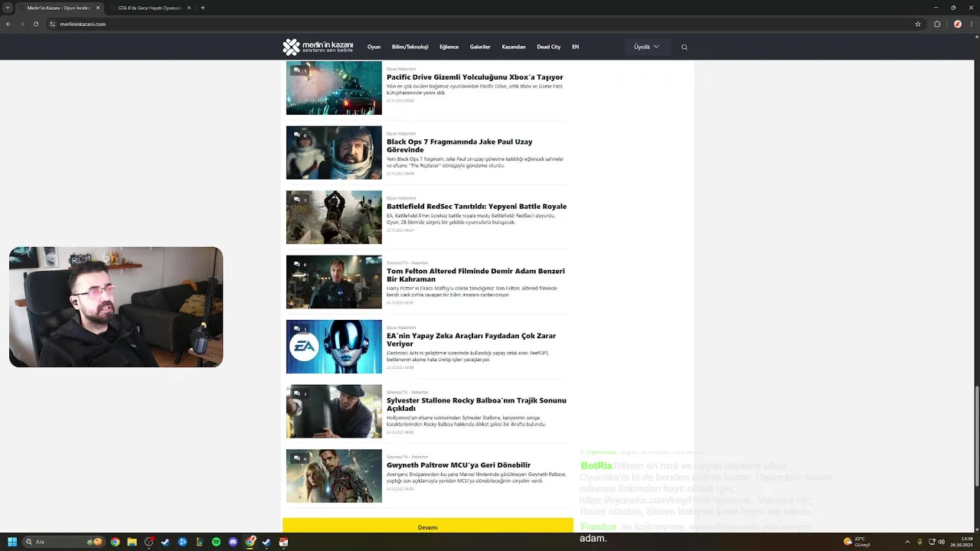Expand the Üyelik dropdown
This screenshot has width=980, height=551.
647,47
